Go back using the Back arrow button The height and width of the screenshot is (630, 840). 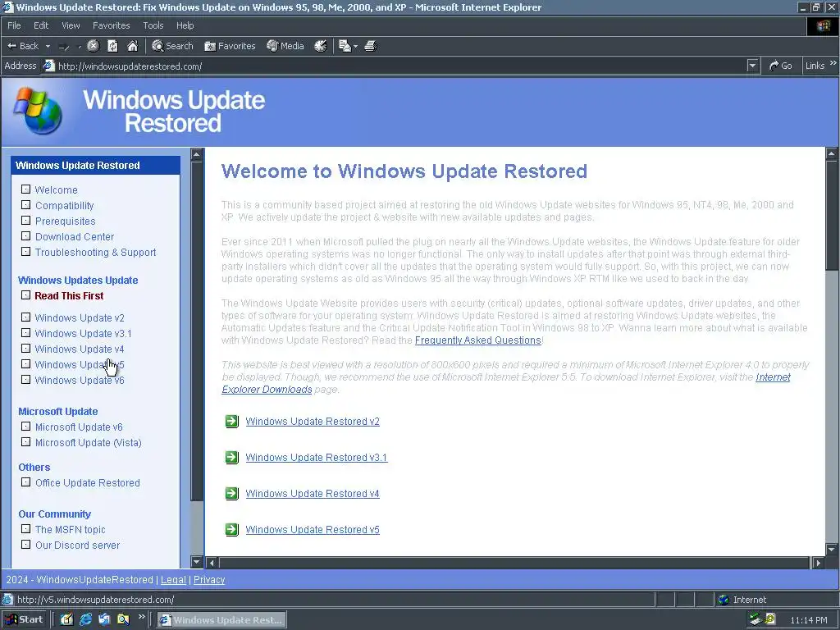tap(22, 46)
